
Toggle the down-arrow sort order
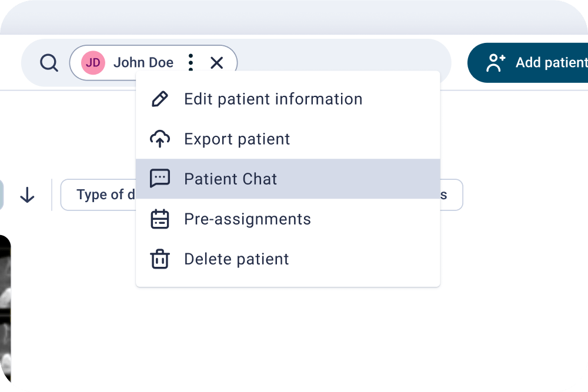click(27, 195)
